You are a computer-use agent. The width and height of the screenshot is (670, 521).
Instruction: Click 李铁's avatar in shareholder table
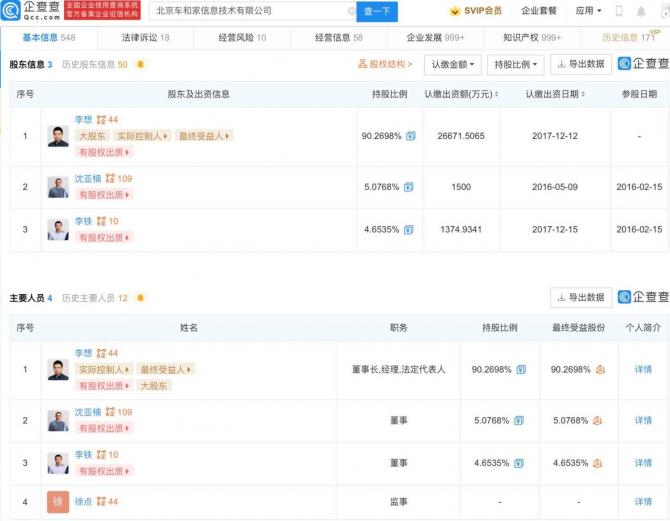click(x=58, y=230)
